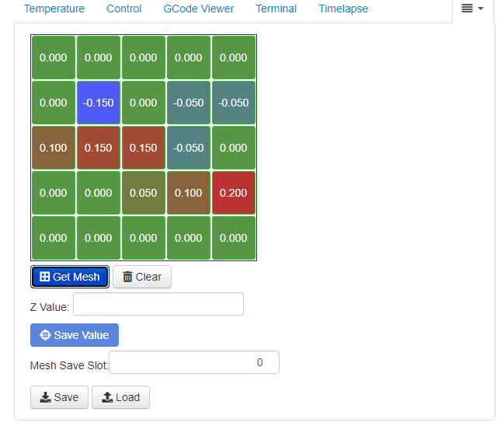Click the grid icon on Get Mesh
This screenshot has height=433, width=504.
44,277
